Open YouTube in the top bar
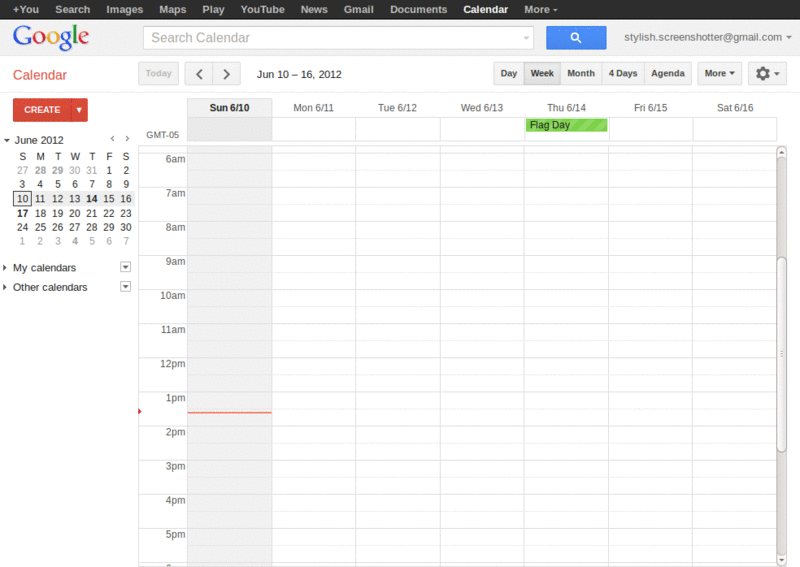This screenshot has height=567, width=800. click(x=262, y=9)
